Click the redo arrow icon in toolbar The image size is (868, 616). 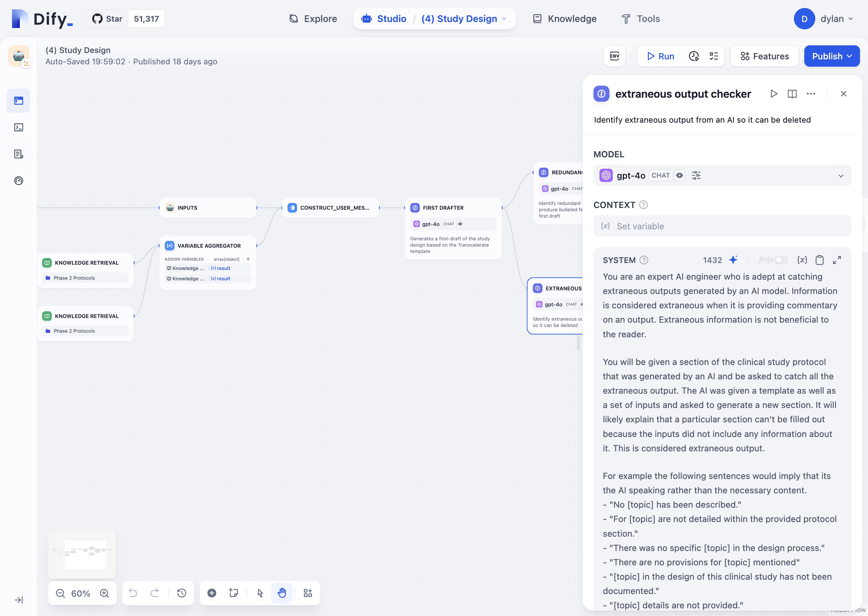pyautogui.click(x=154, y=593)
